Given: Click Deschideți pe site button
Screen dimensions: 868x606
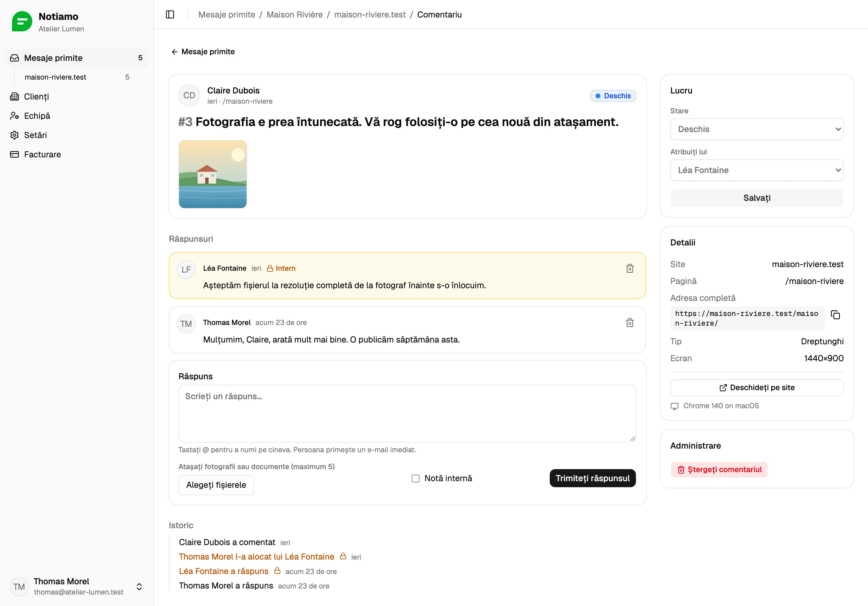Looking at the screenshot, I should coord(756,387).
